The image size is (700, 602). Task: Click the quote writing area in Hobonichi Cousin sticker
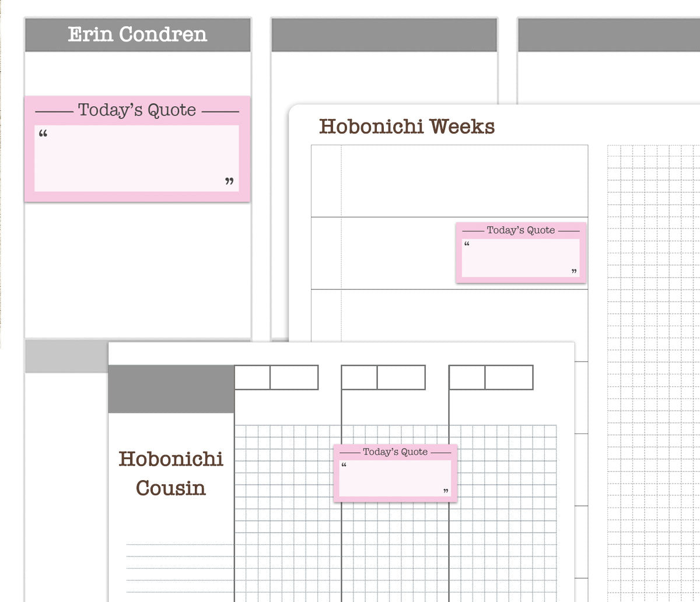click(395, 478)
